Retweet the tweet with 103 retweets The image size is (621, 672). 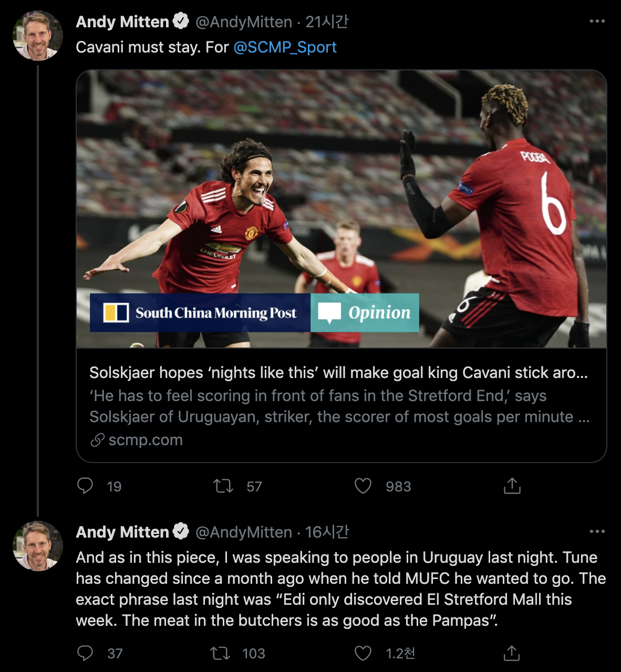[x=220, y=653]
